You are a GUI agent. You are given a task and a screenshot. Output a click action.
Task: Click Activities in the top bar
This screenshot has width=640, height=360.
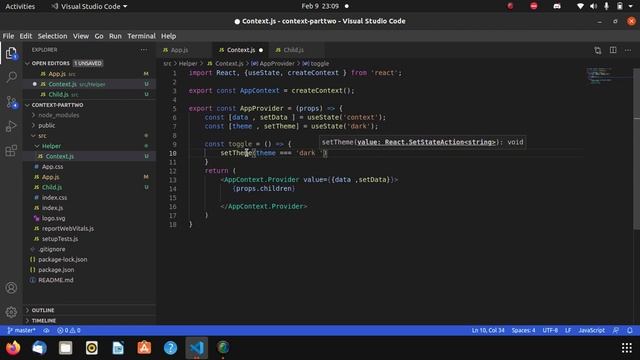click(20, 7)
